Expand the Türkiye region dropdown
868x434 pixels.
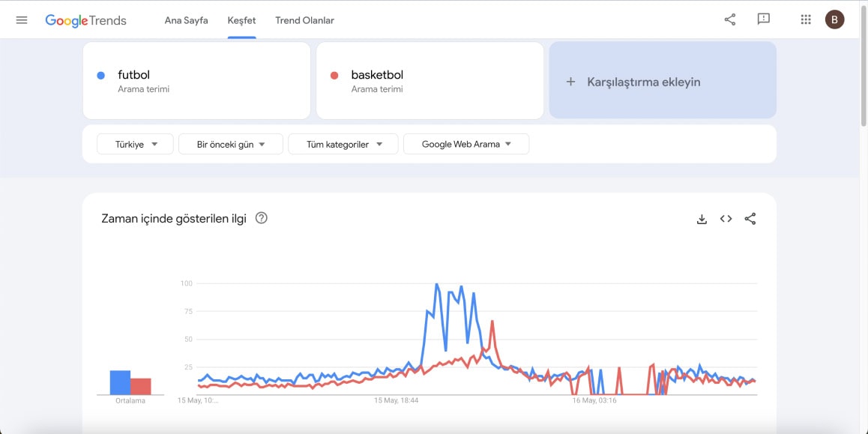click(x=135, y=144)
